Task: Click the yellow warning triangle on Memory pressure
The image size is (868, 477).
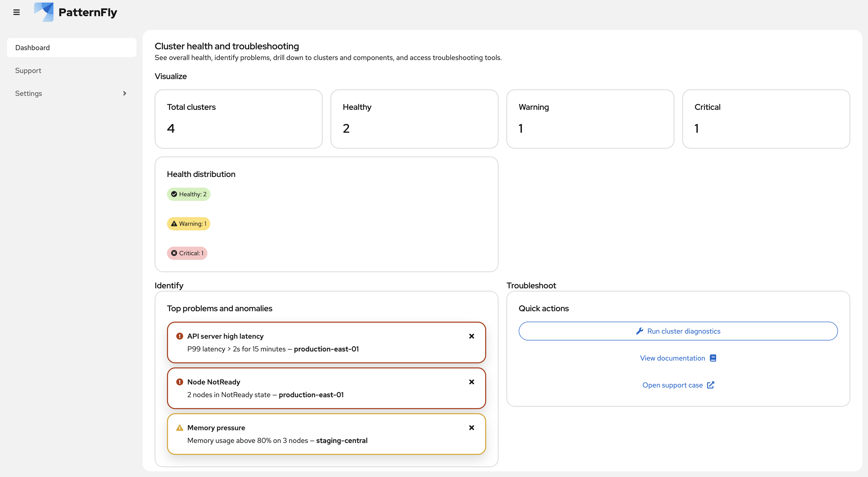Action: click(180, 427)
